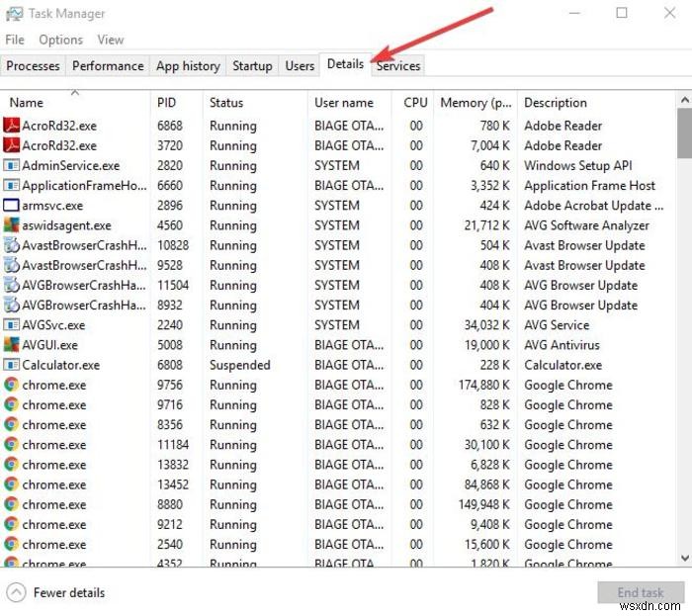Click the ApplicationFrameHost process icon
The height and width of the screenshot is (616, 692).
click(12, 185)
